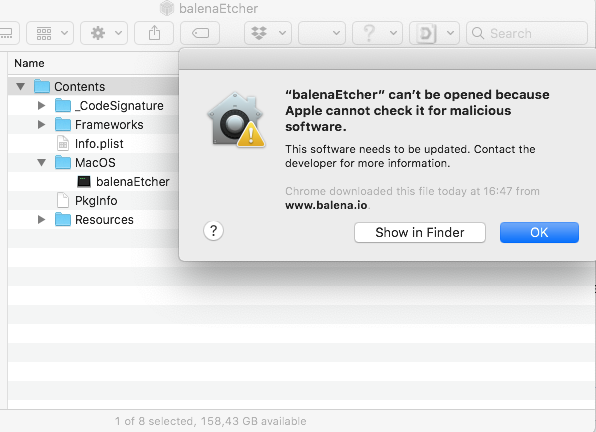596x432 pixels.
Task: Select the Resources folder
Action: [x=104, y=220]
